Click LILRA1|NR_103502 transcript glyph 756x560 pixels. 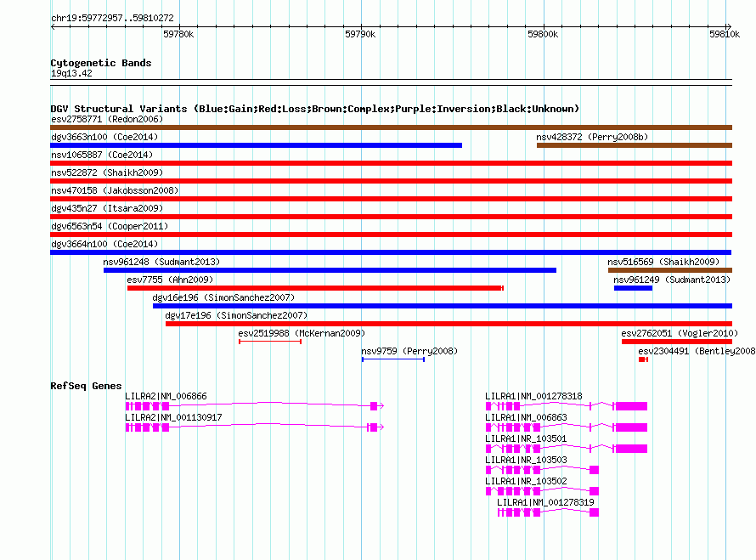pyautogui.click(x=543, y=491)
